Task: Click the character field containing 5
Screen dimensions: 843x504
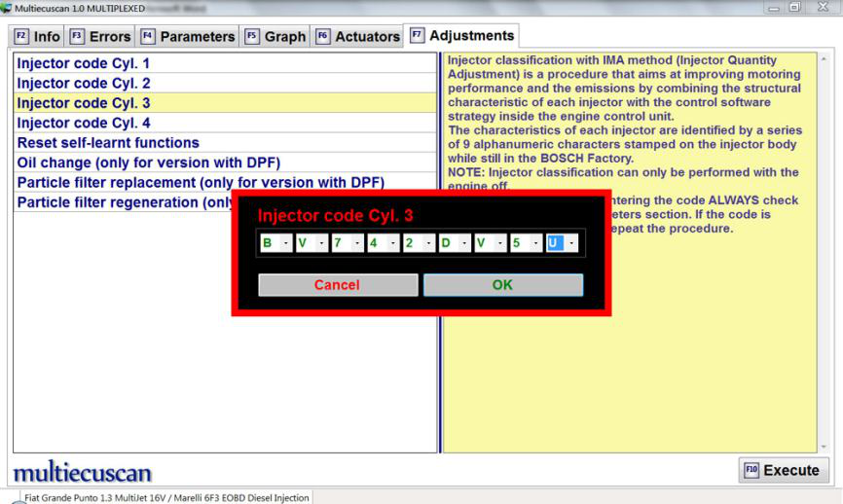Action: pyautogui.click(x=517, y=243)
